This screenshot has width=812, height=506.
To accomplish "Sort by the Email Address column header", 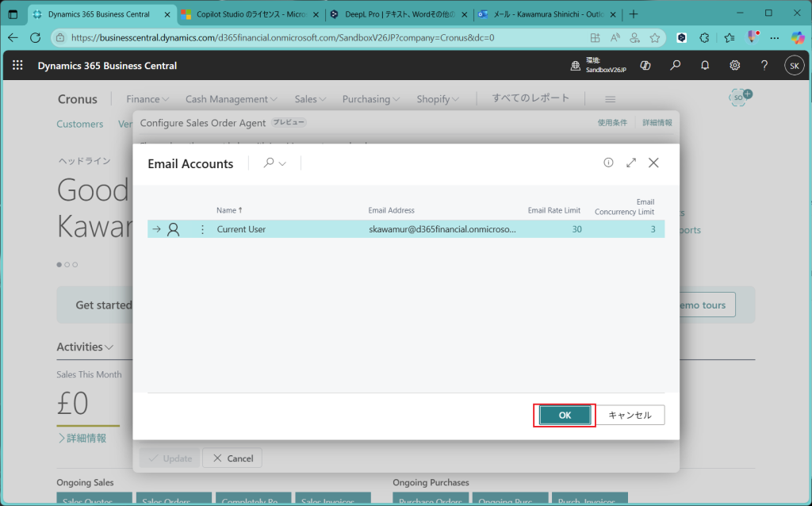I will 391,210.
